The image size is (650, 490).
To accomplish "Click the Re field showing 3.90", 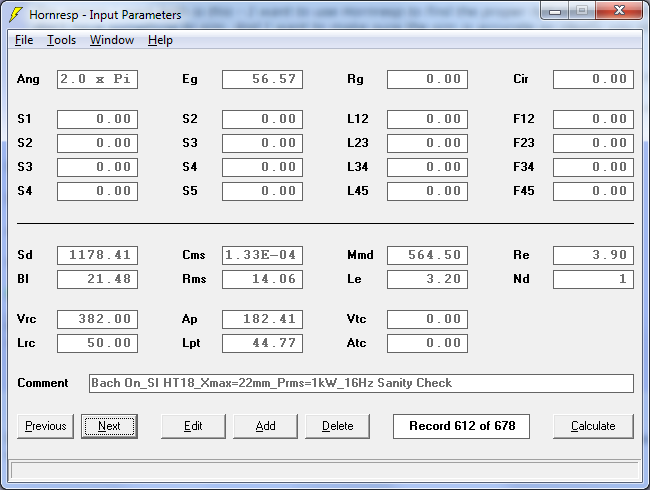I will point(593,255).
